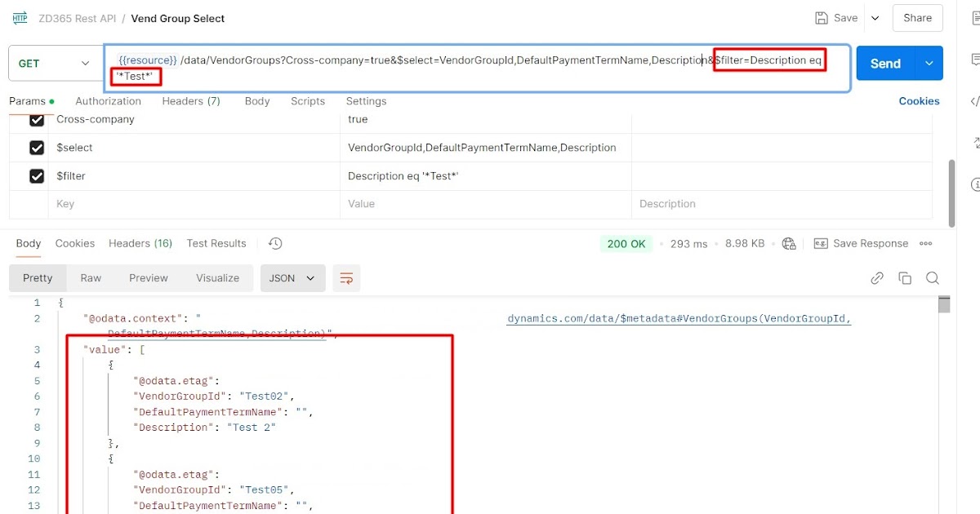This screenshot has width=980, height=514.
Task: Click the empty Value field in params
Action: click(x=486, y=204)
